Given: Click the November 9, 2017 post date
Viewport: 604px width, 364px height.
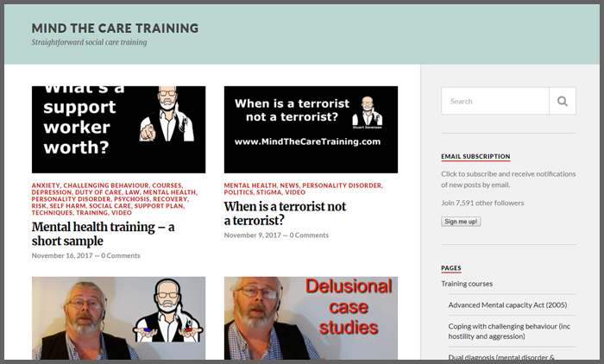Looking at the screenshot, I should pos(253,235).
